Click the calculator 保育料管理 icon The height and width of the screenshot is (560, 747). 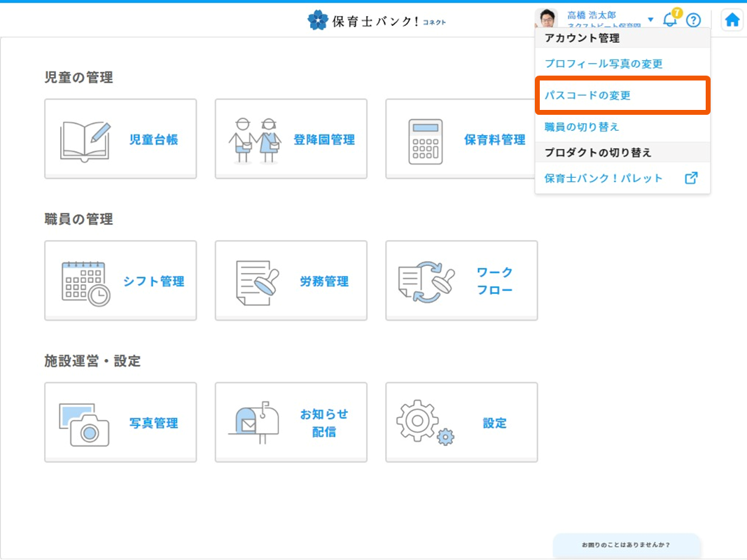coord(426,141)
